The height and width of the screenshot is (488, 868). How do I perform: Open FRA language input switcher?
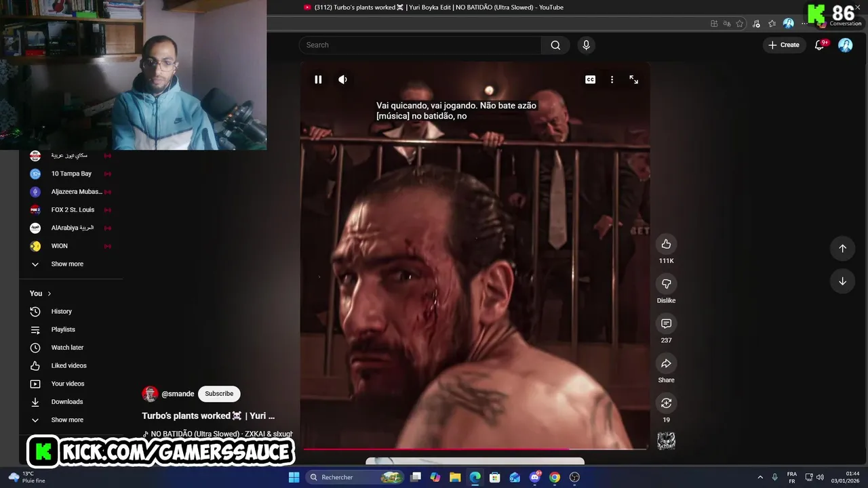coord(791,477)
